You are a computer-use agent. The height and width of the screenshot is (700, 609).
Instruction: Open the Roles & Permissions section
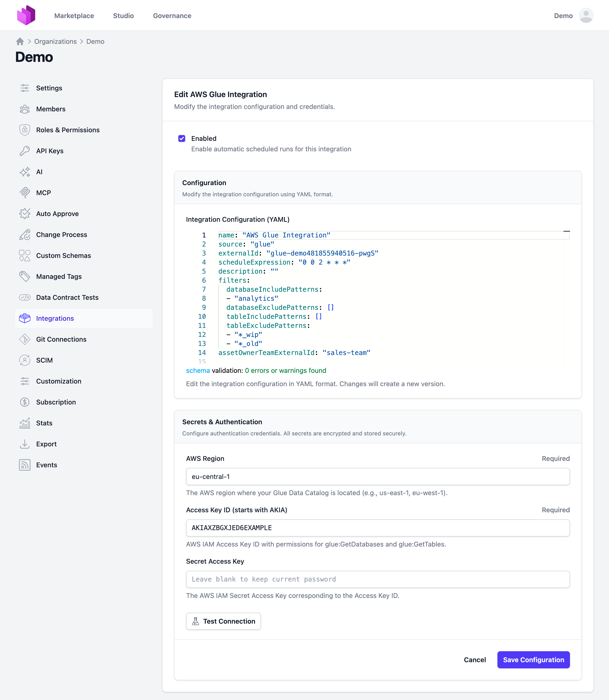tap(68, 130)
